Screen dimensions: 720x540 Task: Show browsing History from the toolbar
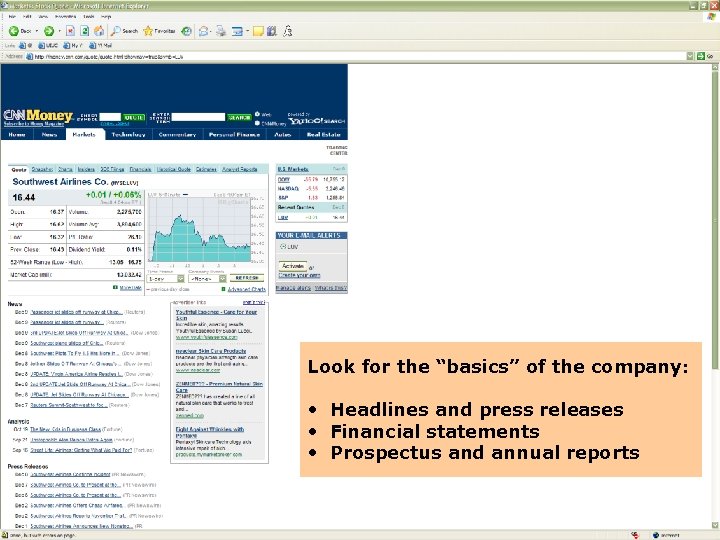tap(186, 31)
